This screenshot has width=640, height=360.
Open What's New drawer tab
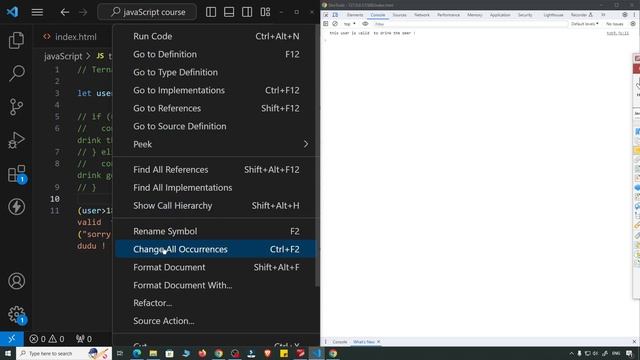coord(364,342)
